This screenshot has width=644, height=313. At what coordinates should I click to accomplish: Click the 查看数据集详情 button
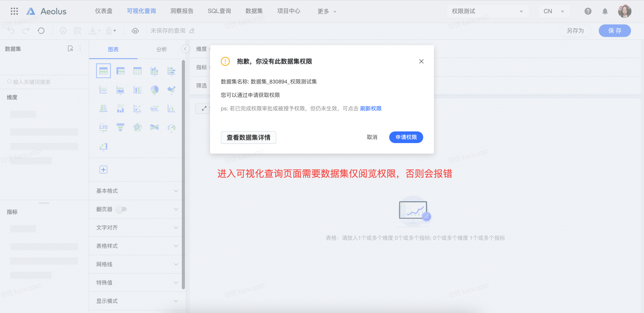tap(248, 137)
